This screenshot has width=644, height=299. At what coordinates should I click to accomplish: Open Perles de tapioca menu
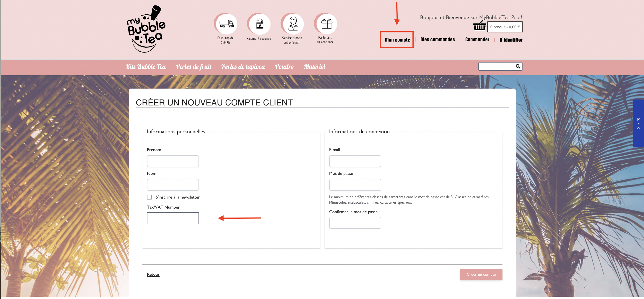click(x=243, y=67)
